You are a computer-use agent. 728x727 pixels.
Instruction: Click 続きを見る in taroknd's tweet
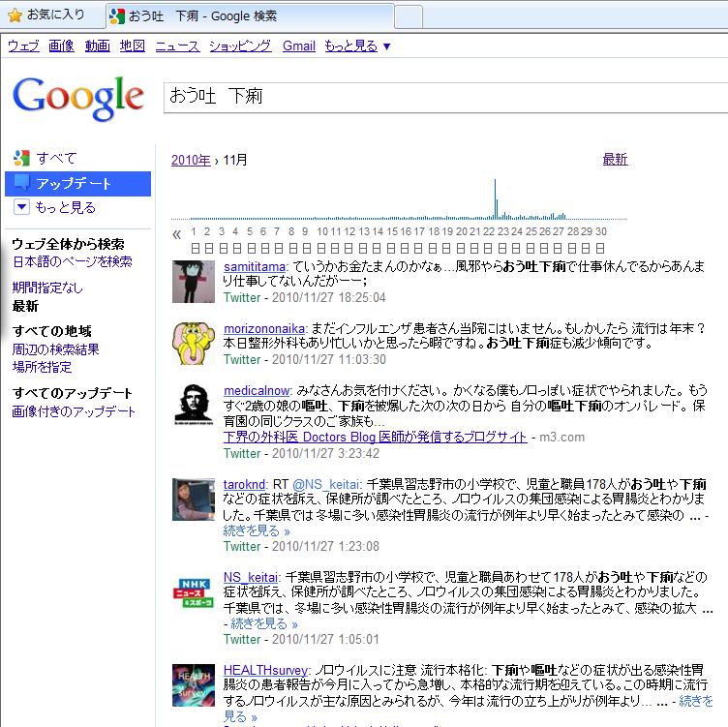pos(257,530)
